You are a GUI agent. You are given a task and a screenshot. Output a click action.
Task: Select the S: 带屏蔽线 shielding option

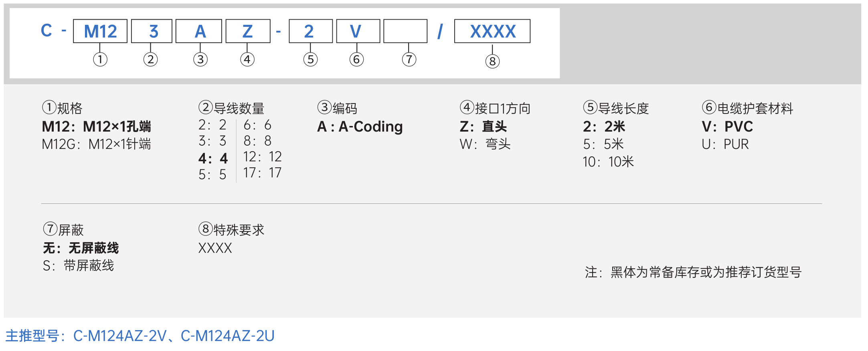coord(79,266)
